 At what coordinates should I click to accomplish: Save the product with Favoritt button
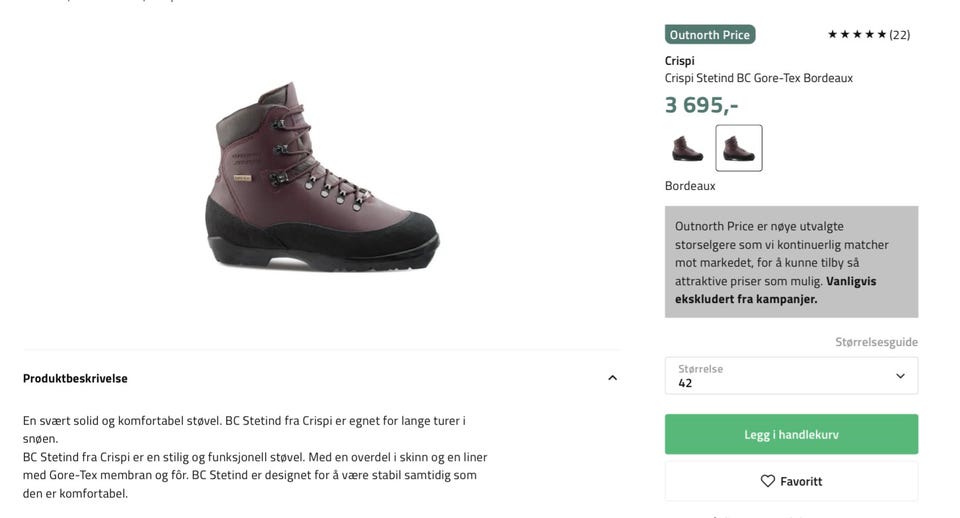[x=791, y=481]
